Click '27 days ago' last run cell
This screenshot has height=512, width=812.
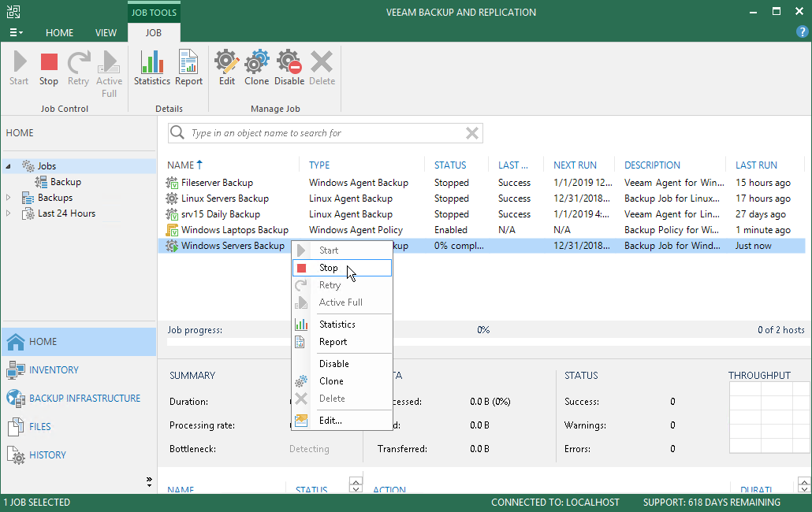760,214
